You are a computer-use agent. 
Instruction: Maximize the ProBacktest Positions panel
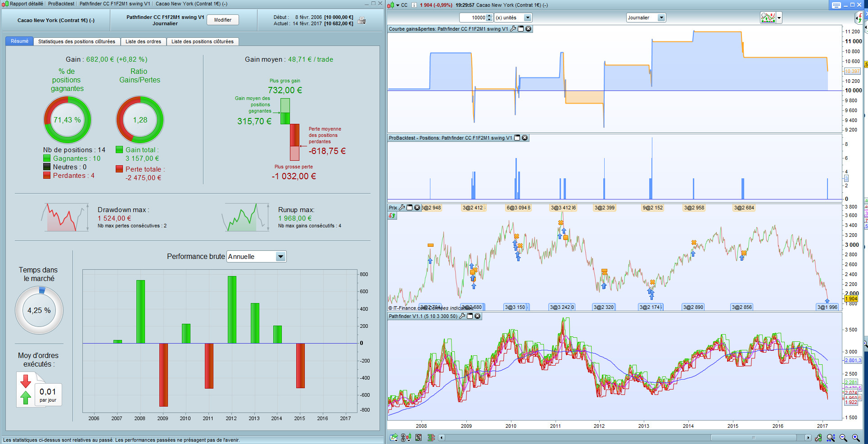(517, 138)
